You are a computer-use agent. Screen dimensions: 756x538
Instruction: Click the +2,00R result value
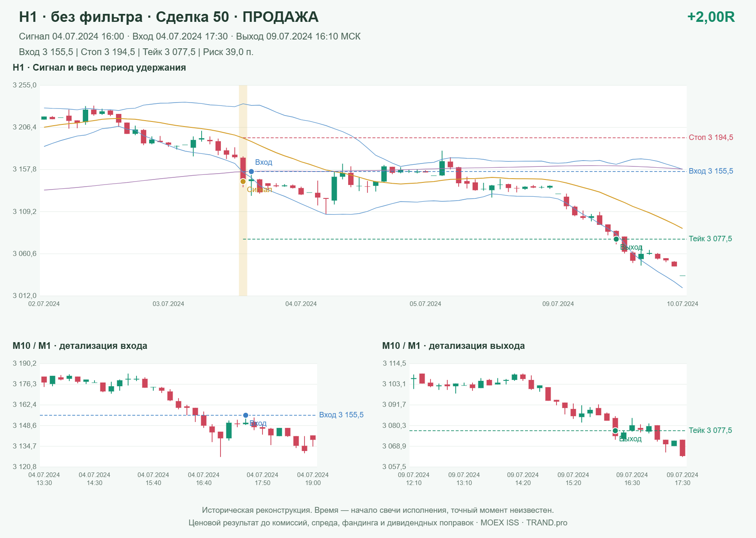[x=711, y=17]
